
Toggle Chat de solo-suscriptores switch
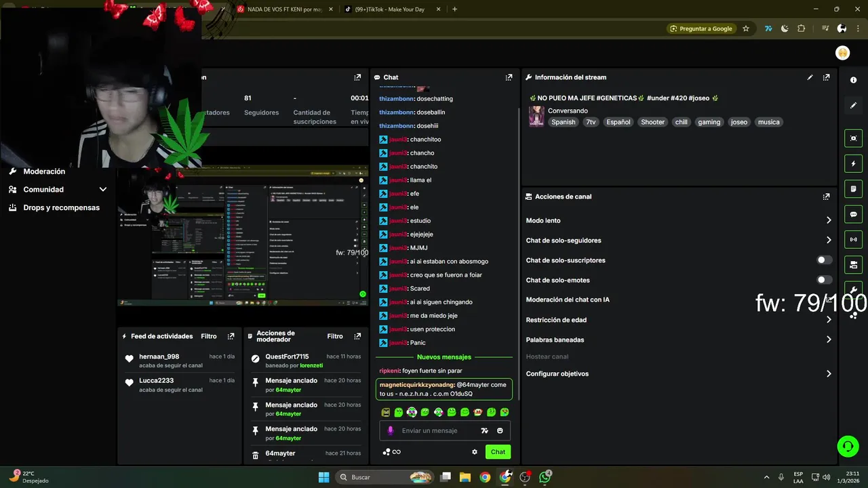point(824,260)
